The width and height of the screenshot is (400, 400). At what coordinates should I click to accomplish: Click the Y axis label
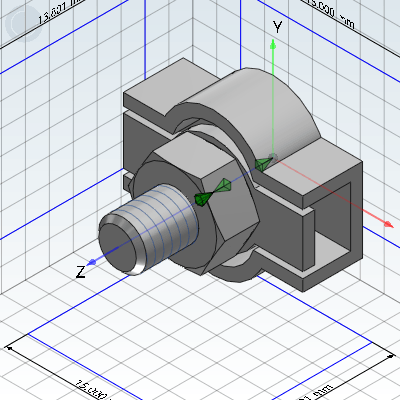[x=277, y=27]
